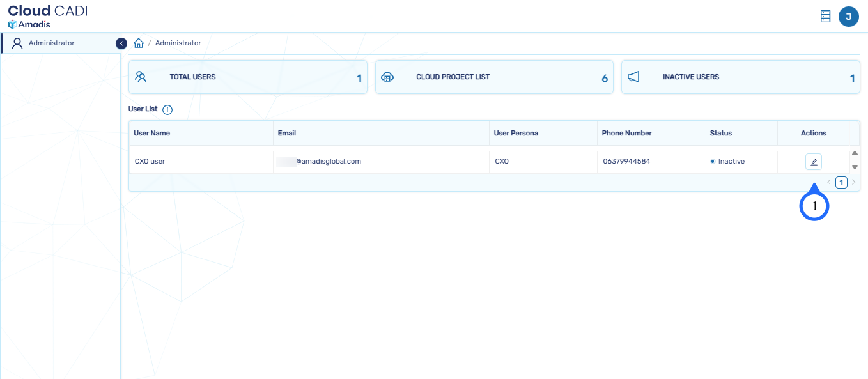Click the Administrator breadcrumb item

[x=178, y=43]
